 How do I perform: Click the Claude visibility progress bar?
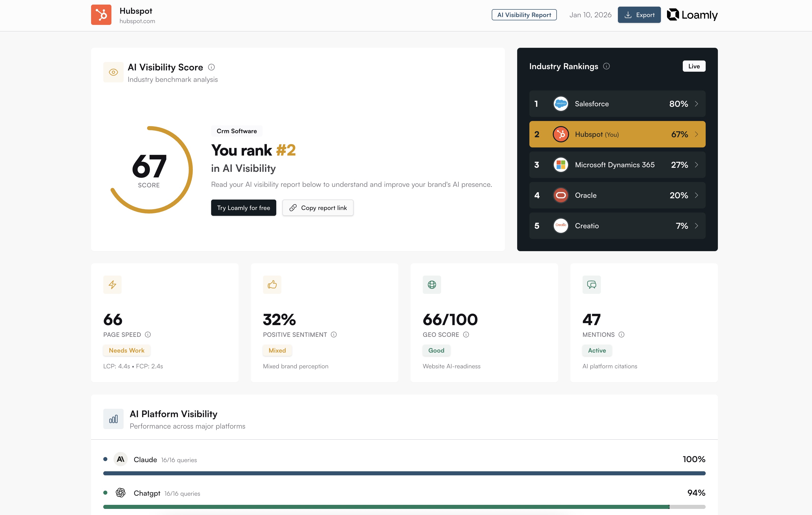click(x=404, y=473)
